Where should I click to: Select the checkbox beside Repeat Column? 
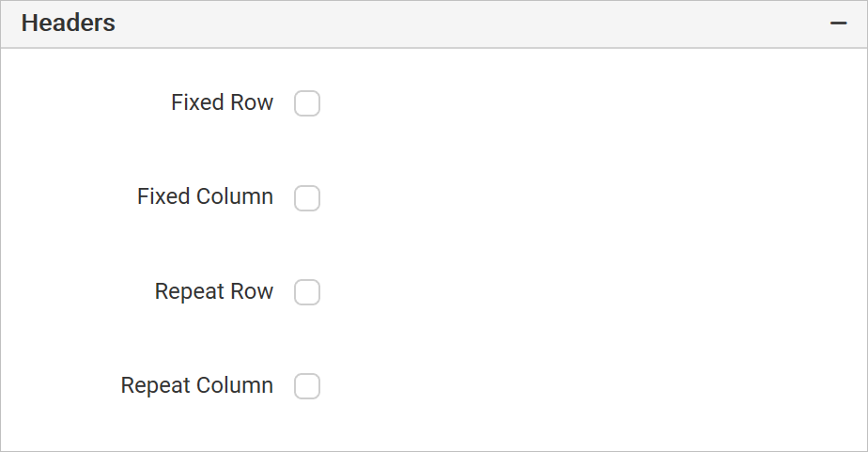click(307, 386)
